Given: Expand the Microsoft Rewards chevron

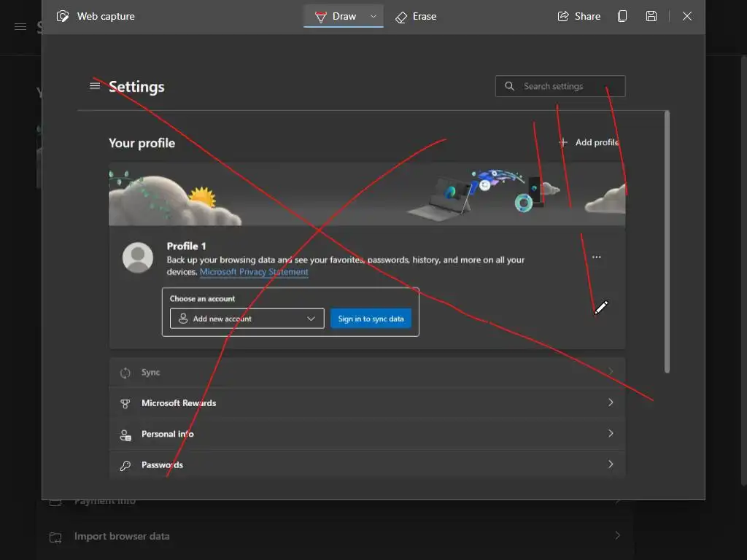Looking at the screenshot, I should tap(611, 402).
